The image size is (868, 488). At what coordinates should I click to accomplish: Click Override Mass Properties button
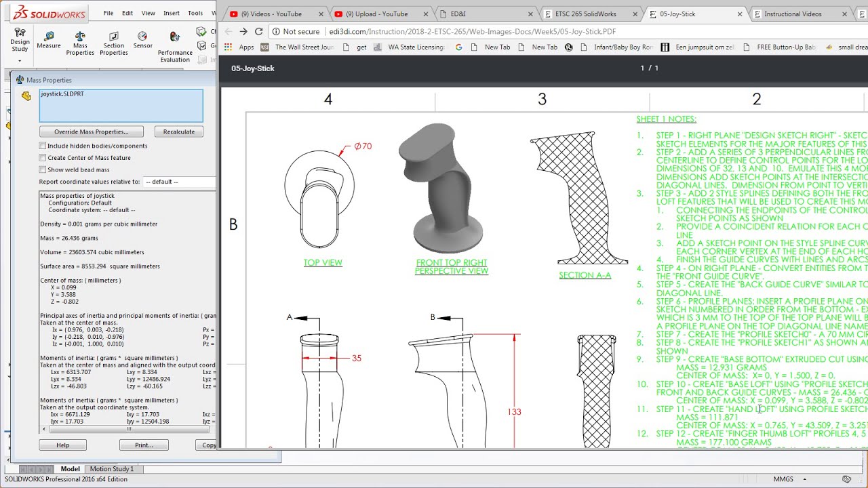pyautogui.click(x=92, y=131)
